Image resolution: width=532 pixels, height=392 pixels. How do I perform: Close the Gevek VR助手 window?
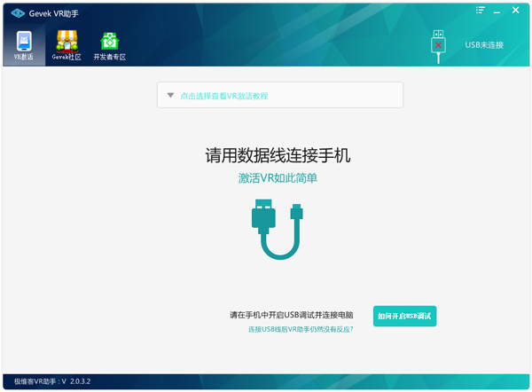click(x=515, y=10)
